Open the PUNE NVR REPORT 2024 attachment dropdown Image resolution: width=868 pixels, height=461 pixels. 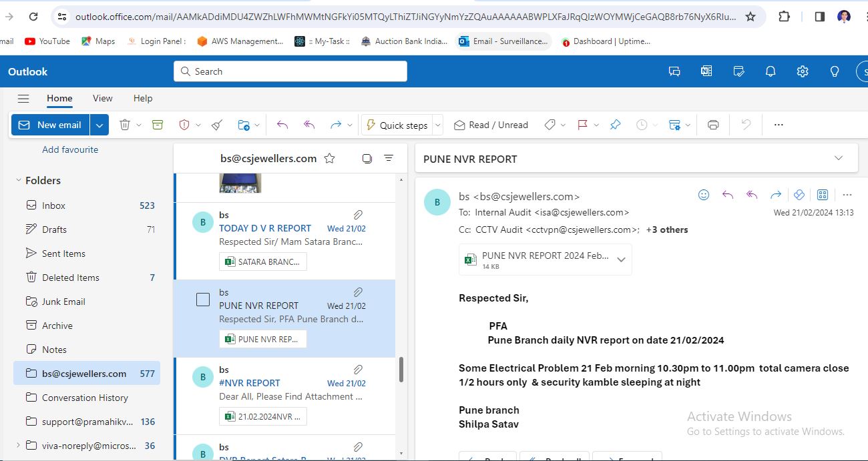(621, 260)
